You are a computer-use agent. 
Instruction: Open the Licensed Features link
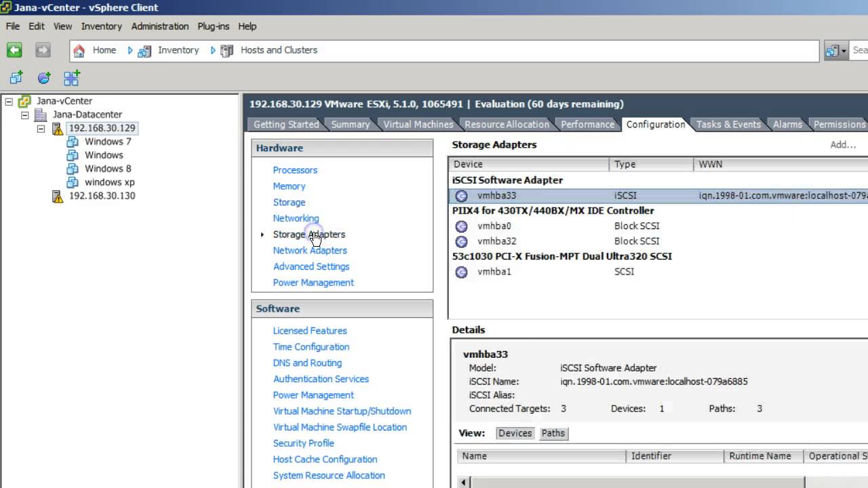pyautogui.click(x=310, y=331)
